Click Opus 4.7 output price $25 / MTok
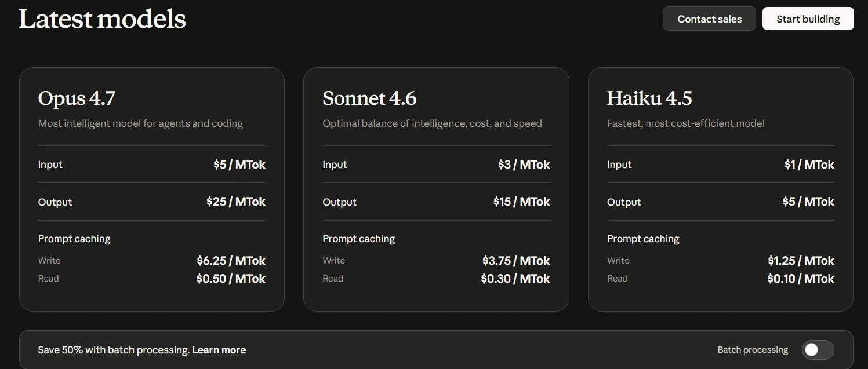 [235, 202]
